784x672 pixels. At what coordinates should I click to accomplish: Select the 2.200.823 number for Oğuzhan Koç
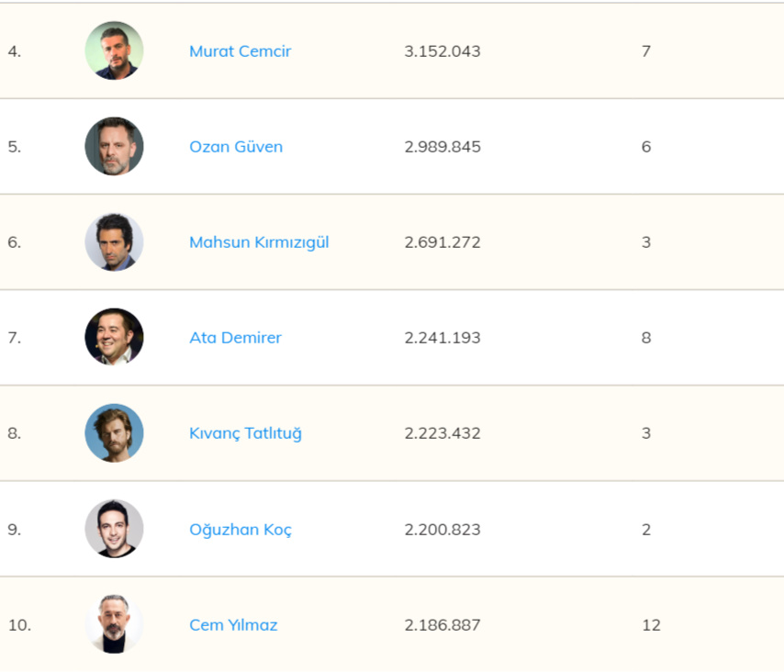(442, 530)
